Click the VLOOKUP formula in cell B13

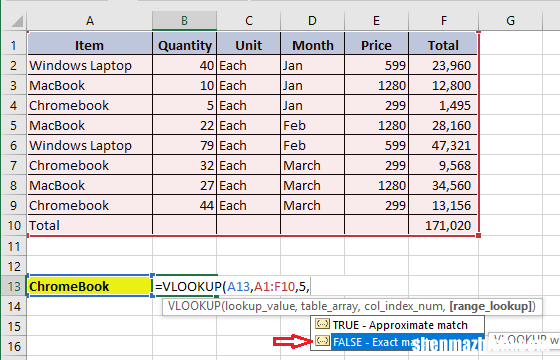(x=232, y=286)
